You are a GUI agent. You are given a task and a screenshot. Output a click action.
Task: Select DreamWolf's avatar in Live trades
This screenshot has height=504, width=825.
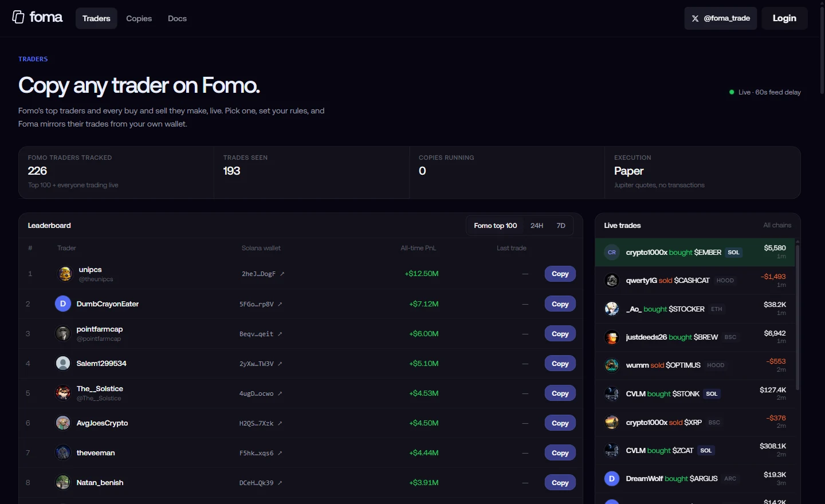(612, 479)
